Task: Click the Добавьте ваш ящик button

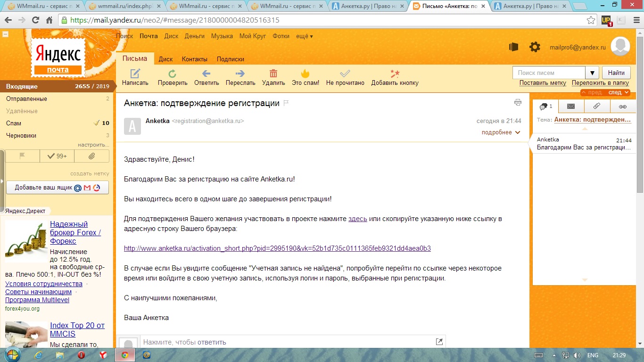Action: 58,187
